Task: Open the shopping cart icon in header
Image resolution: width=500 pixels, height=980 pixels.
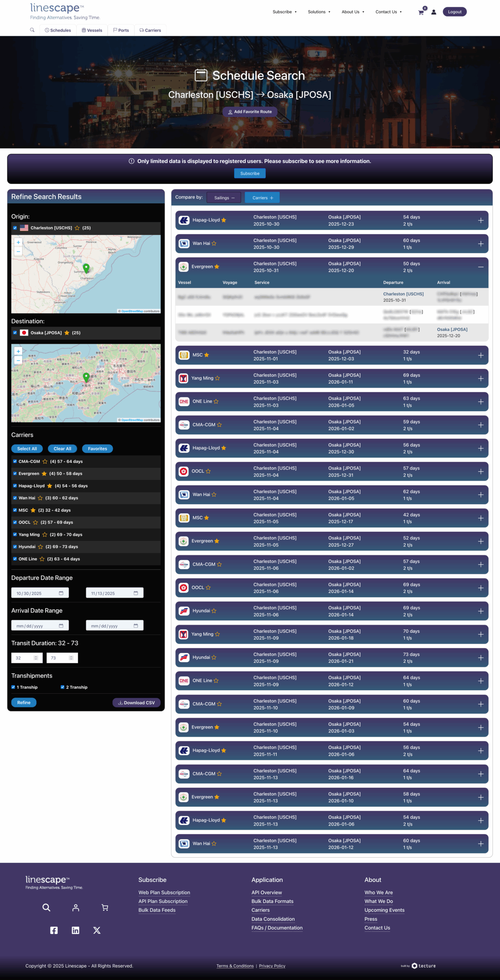Action: pos(421,12)
